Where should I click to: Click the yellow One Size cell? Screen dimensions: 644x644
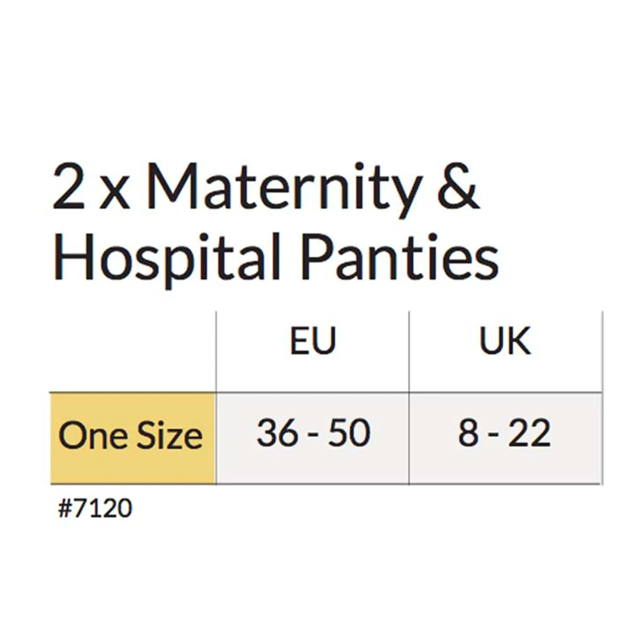(x=132, y=437)
